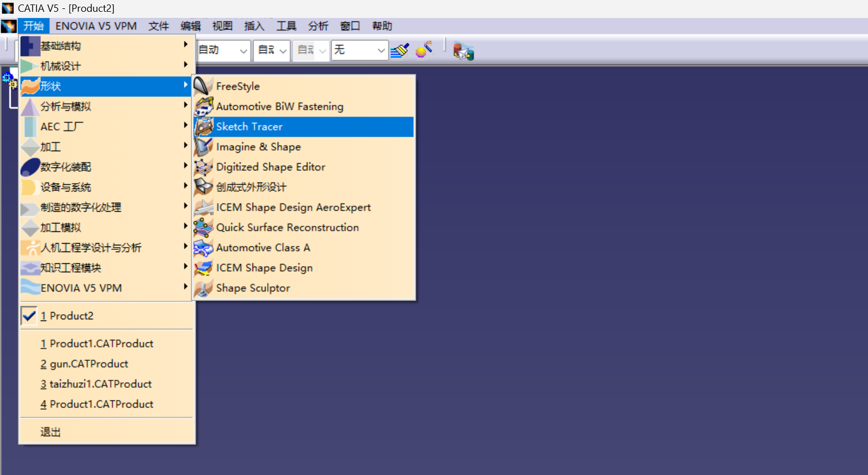Click the Shape Sculptor icon

point(203,288)
